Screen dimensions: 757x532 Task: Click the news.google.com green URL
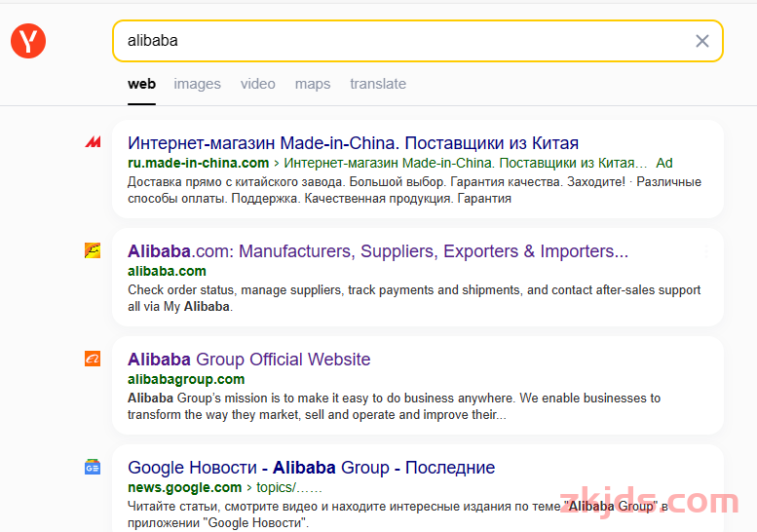click(x=184, y=487)
